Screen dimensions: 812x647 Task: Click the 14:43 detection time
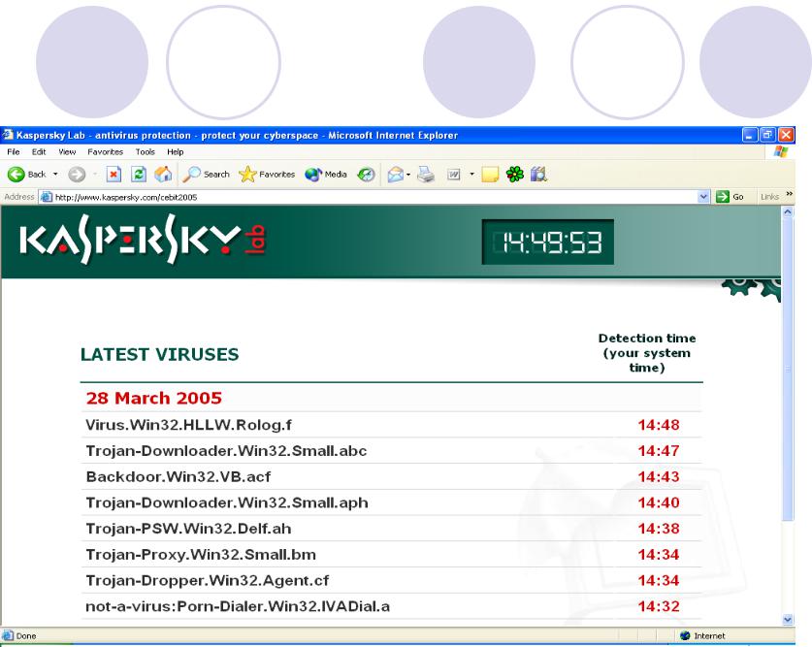pos(658,476)
